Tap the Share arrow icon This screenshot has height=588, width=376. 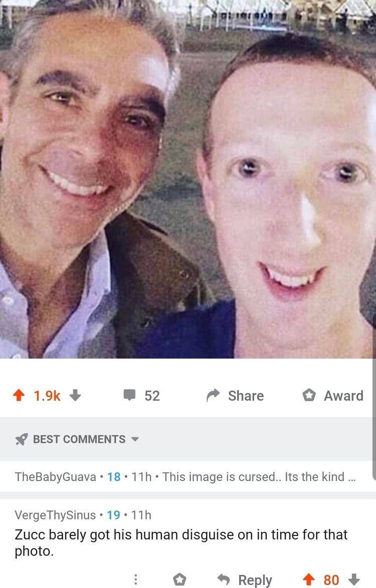[213, 395]
